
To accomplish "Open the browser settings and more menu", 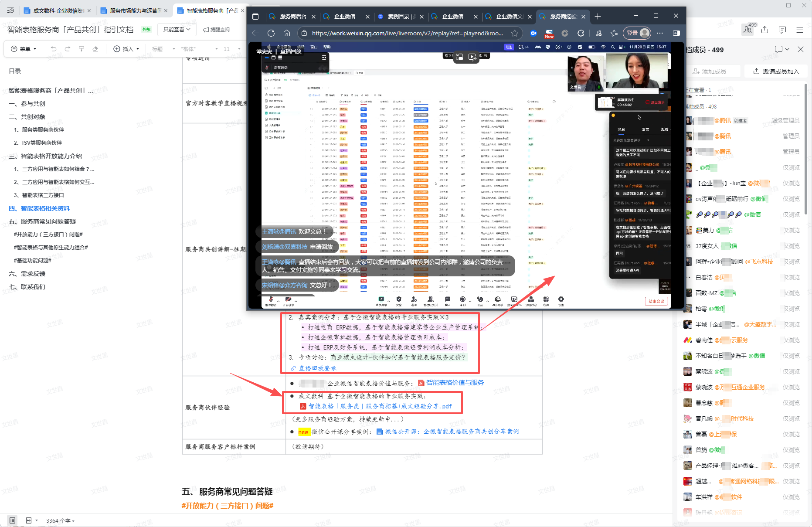I will (660, 33).
